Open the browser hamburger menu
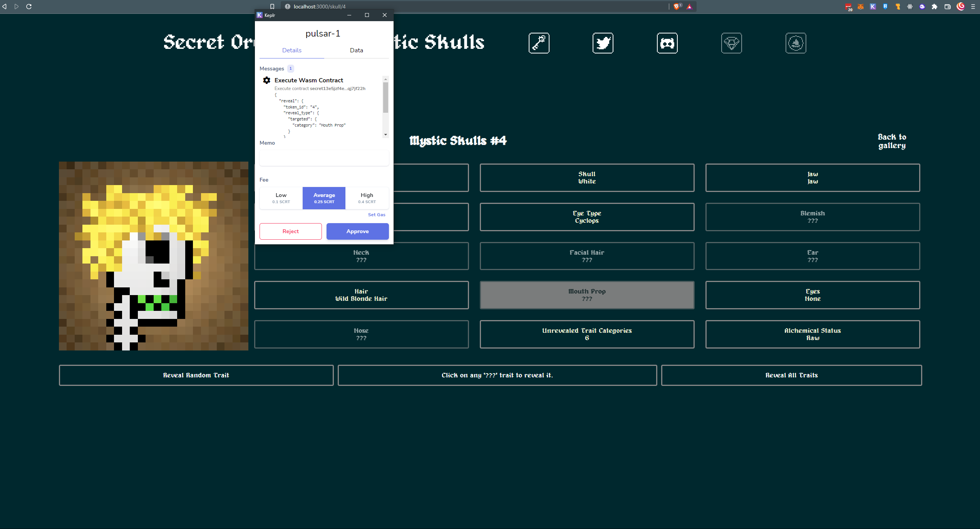 pos(973,7)
